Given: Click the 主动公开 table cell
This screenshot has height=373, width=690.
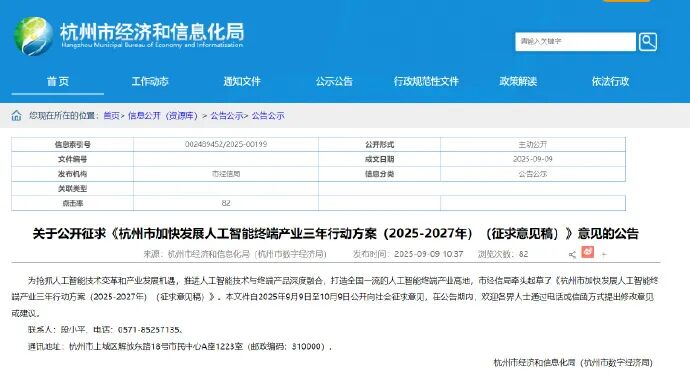Looking at the screenshot, I should 532,144.
